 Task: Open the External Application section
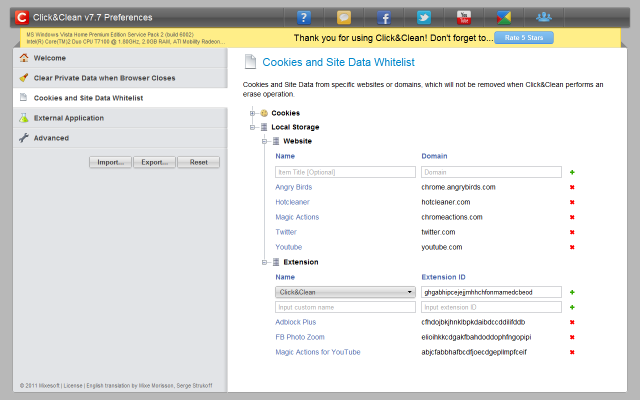pyautogui.click(x=120, y=118)
